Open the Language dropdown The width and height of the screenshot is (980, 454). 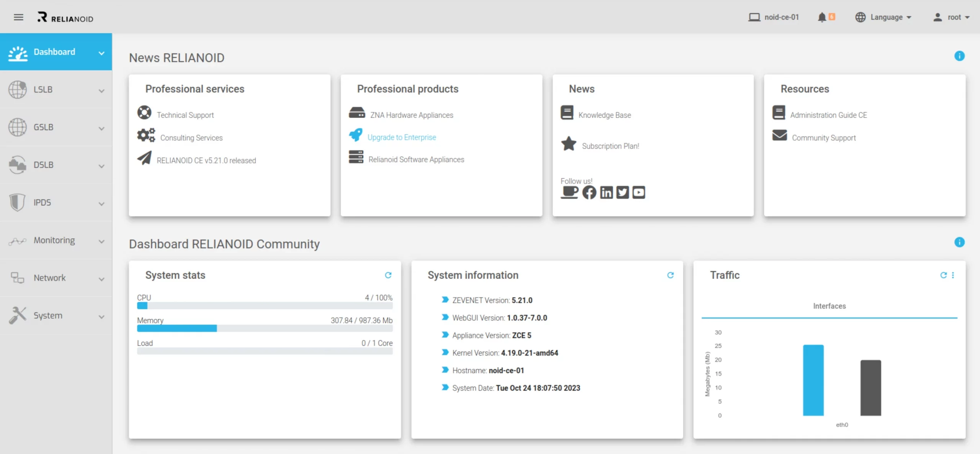point(884,17)
